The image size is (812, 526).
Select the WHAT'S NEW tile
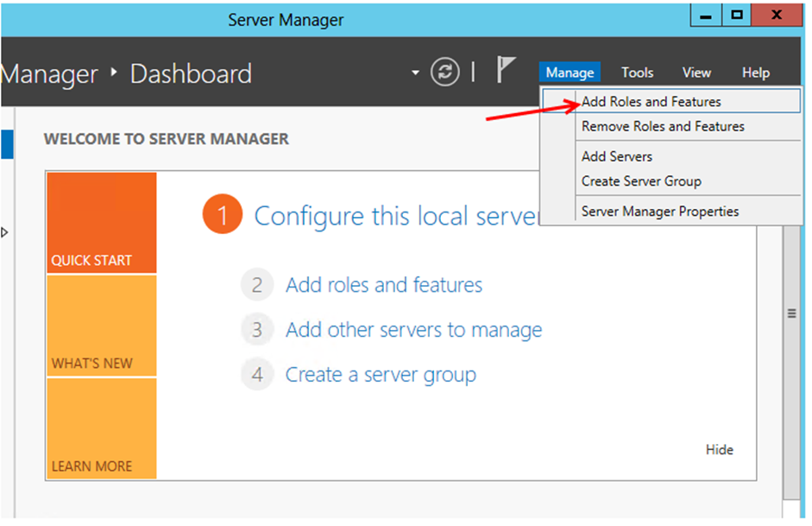click(102, 326)
